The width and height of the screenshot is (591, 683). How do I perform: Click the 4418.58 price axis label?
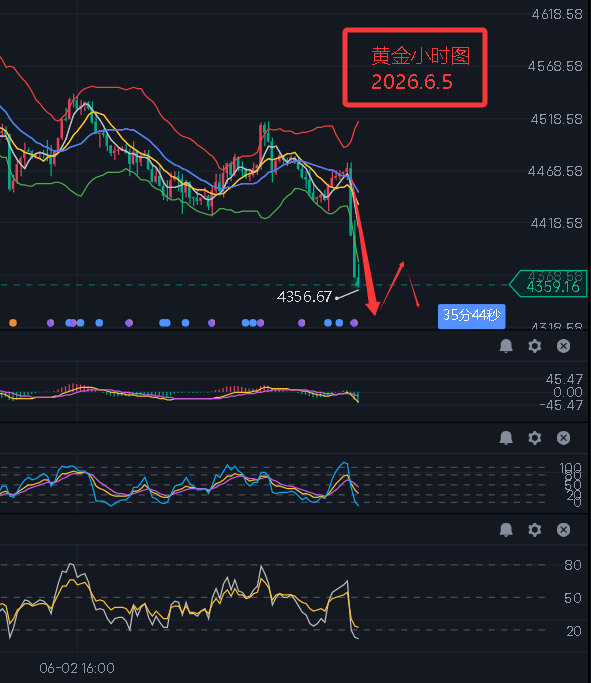556,223
